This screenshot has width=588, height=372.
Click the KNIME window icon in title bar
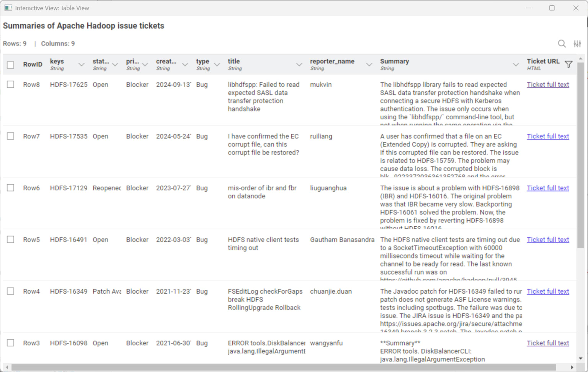pos(8,8)
